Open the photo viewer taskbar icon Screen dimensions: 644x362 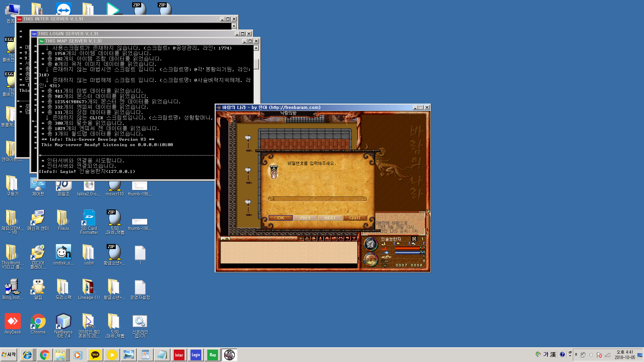[129, 355]
